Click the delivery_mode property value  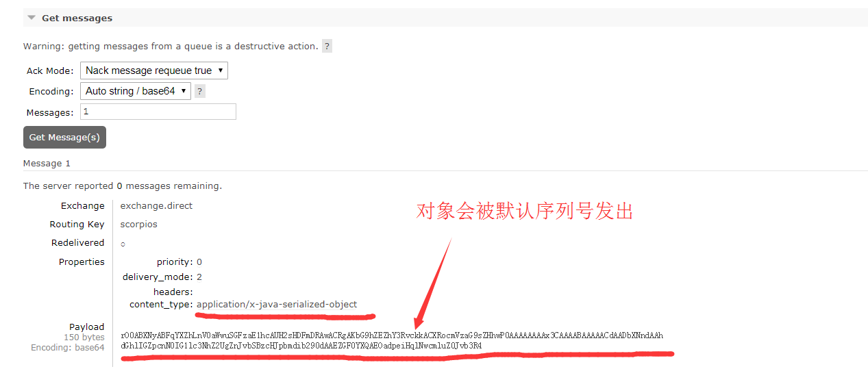click(x=199, y=277)
